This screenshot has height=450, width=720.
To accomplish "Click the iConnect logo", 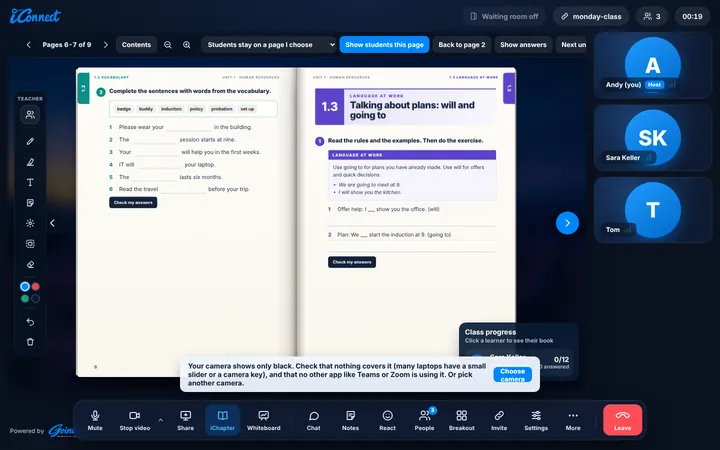I will (x=35, y=16).
